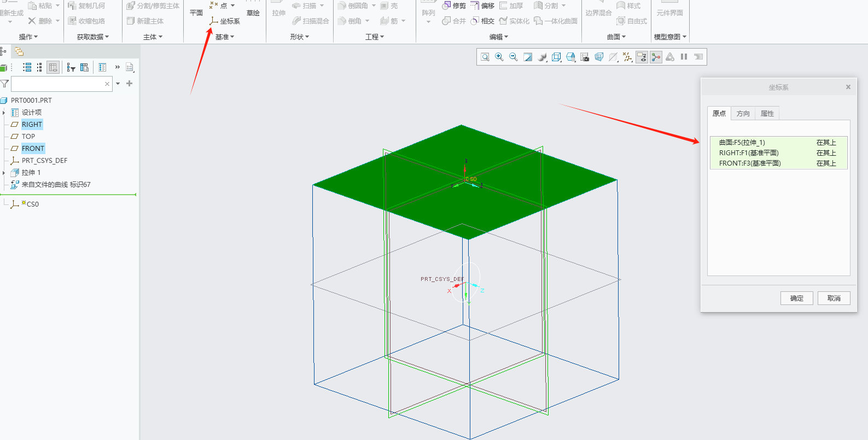Click the 倒圆角 round tool
Viewport: 868px width, 440px height.
(x=353, y=5)
